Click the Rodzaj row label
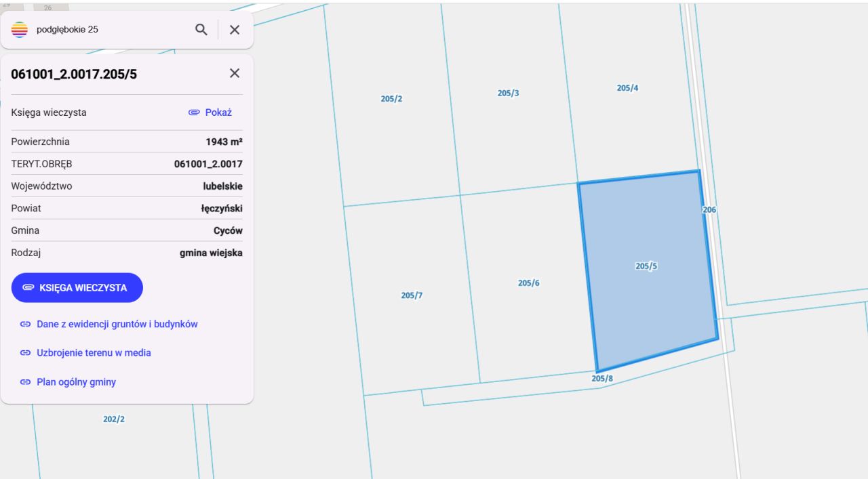This screenshot has width=868, height=479. 27,253
